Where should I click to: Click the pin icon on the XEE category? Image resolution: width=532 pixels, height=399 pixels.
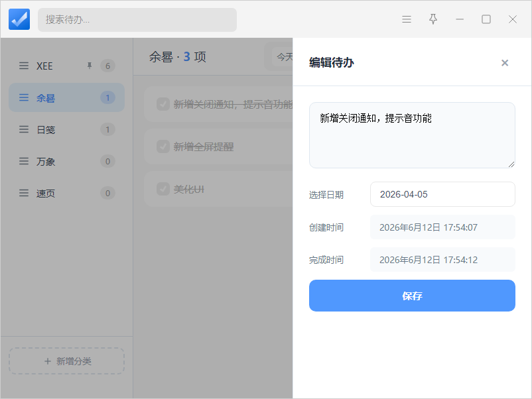(x=90, y=66)
